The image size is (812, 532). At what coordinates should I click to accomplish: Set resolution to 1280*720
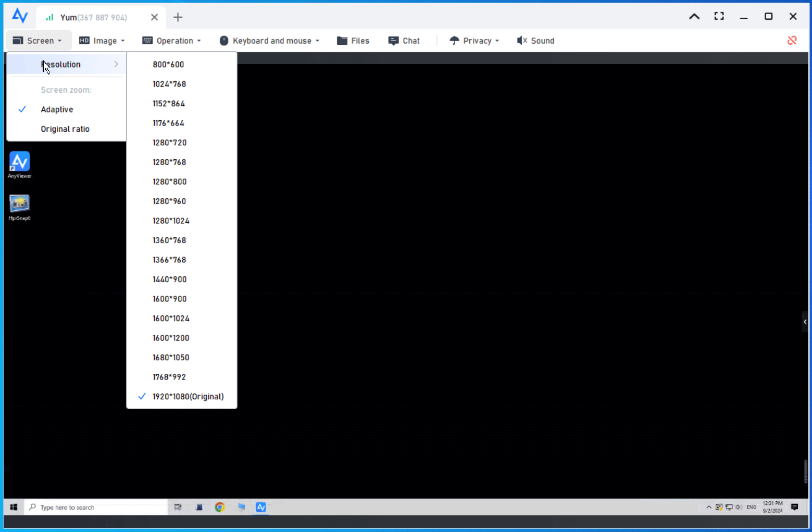[x=182, y=143]
